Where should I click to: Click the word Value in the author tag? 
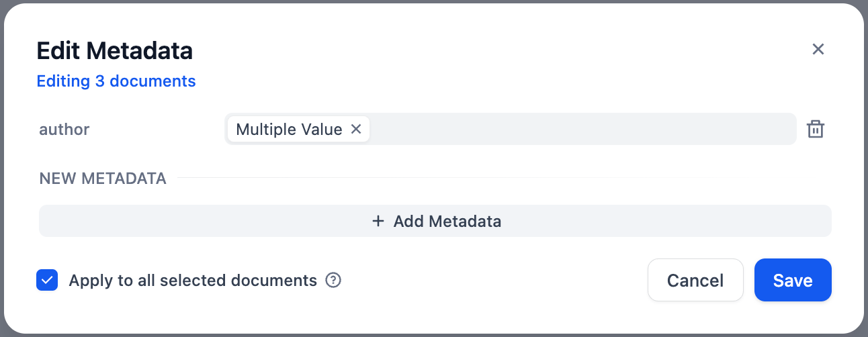point(322,129)
